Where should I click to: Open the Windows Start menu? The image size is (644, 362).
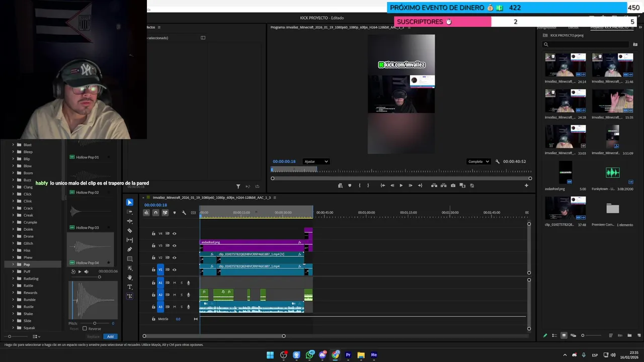(270, 355)
